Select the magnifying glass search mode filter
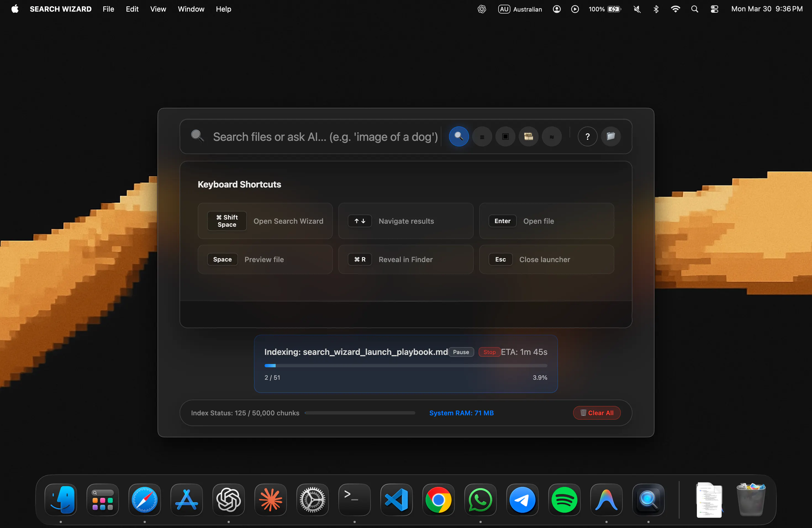Image resolution: width=812 pixels, height=528 pixels. pyautogui.click(x=459, y=136)
